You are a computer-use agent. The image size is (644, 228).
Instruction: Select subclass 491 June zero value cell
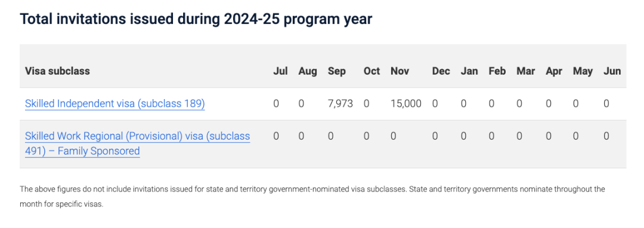[x=606, y=136]
